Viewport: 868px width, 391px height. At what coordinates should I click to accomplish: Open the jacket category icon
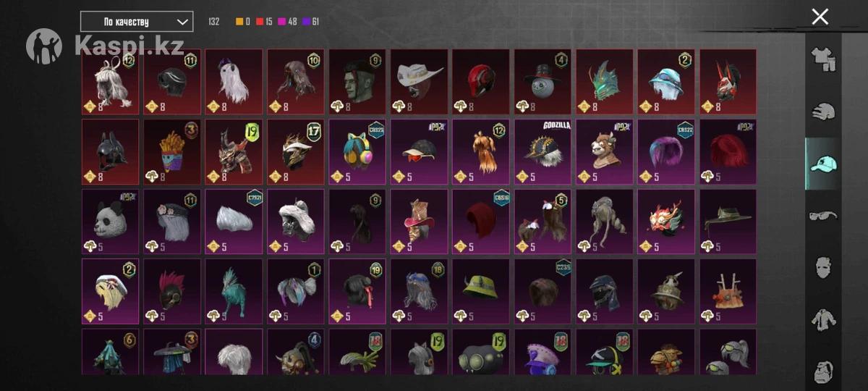[823, 319]
